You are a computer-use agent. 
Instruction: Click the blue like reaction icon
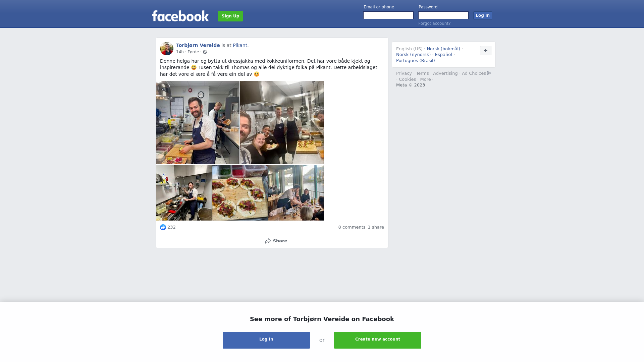[163, 227]
